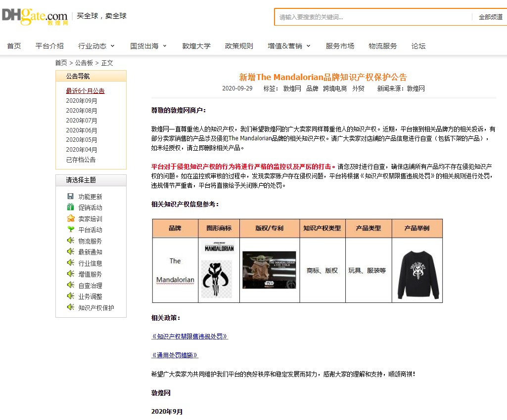
Task: Open the 2020年08月 announcements
Action: pyautogui.click(x=82, y=111)
